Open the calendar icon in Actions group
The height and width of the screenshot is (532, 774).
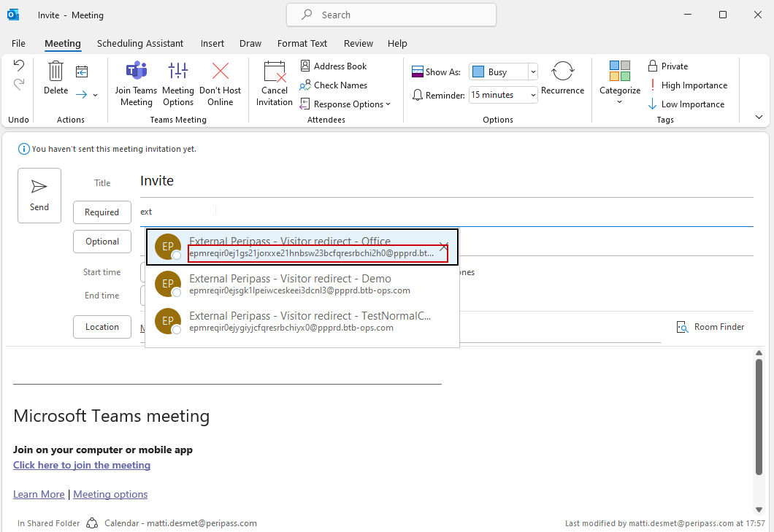(x=82, y=72)
